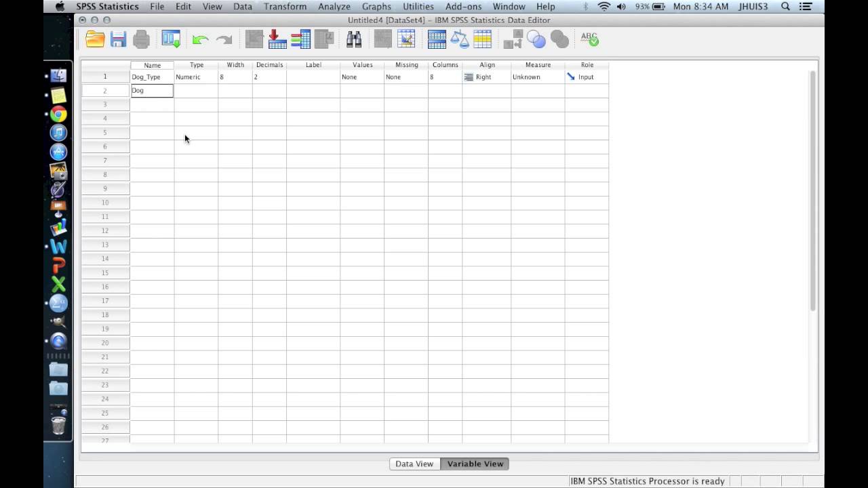Select row number 1 header
868x488 pixels.
105,77
